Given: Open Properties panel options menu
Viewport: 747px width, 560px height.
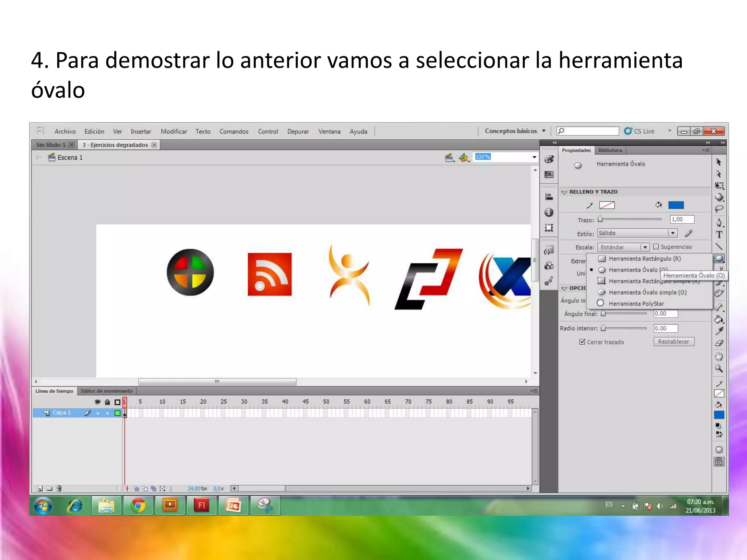Looking at the screenshot, I should [x=706, y=150].
